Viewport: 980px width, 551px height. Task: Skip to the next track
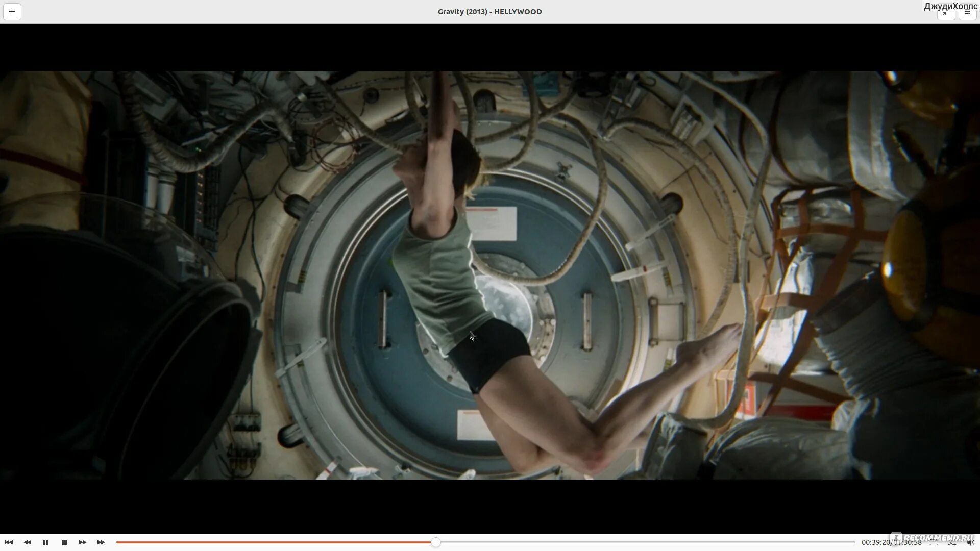click(x=101, y=542)
